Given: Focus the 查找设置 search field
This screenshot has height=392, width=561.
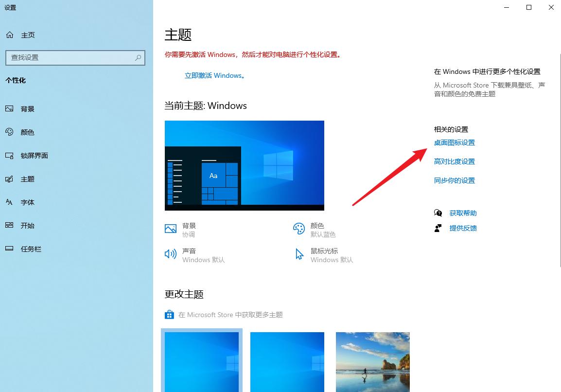Looking at the screenshot, I should [75, 58].
